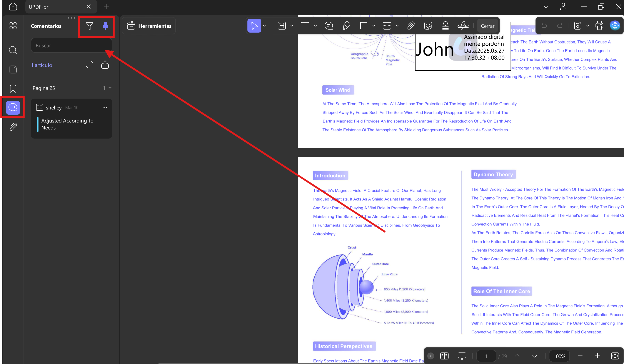Screen dimensions: 624x364
Task: Click the Cerrar button
Action: [487, 26]
